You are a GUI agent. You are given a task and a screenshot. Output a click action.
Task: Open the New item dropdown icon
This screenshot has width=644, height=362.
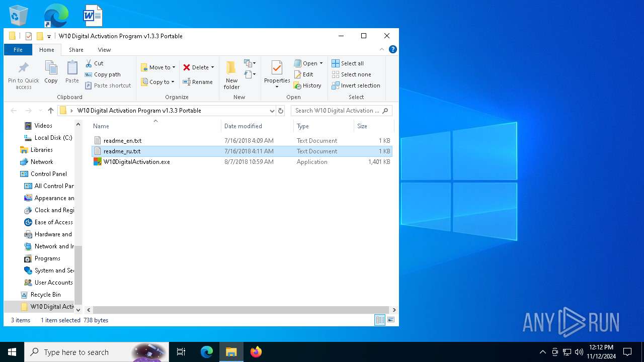250,63
